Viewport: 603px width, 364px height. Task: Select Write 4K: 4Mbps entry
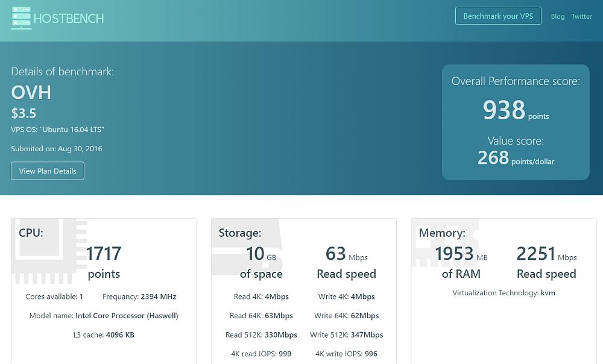pos(347,297)
